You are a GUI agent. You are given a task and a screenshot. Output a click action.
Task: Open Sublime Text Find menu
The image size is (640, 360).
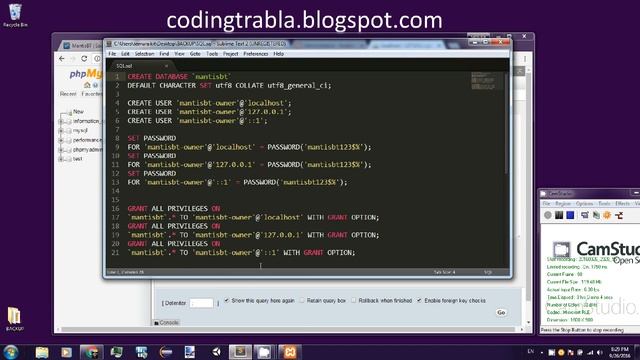(x=164, y=54)
